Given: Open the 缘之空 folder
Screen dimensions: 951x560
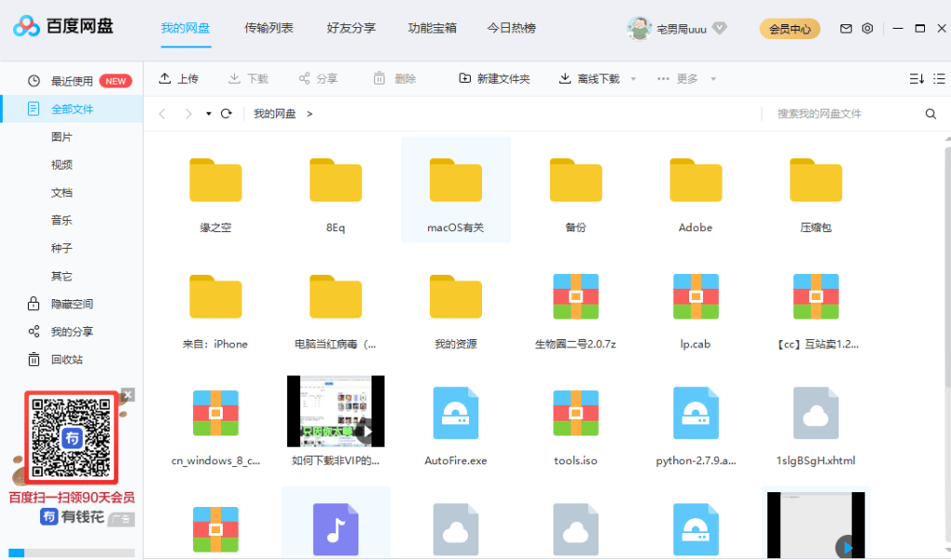Looking at the screenshot, I should [215, 180].
